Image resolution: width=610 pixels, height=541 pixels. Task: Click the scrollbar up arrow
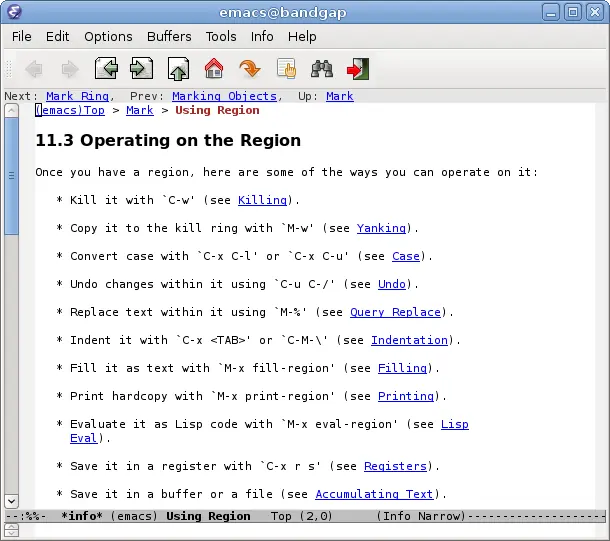(11, 111)
